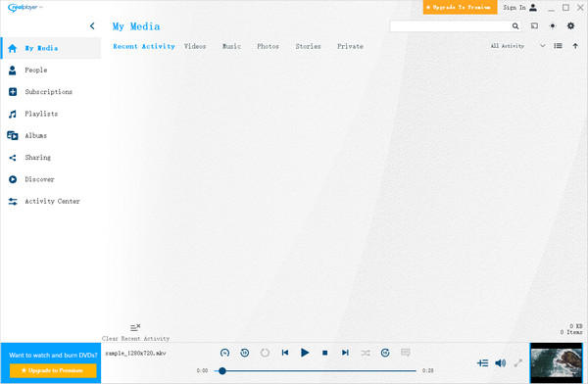Viewport: 588px width, 384px height.
Task: Click Upgrade To Premium at top
Action: pos(461,7)
